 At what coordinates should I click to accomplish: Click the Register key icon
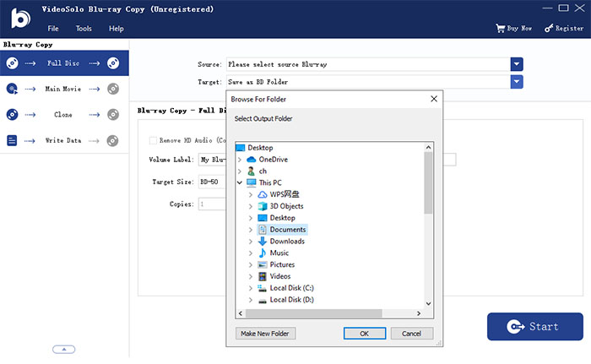point(549,28)
